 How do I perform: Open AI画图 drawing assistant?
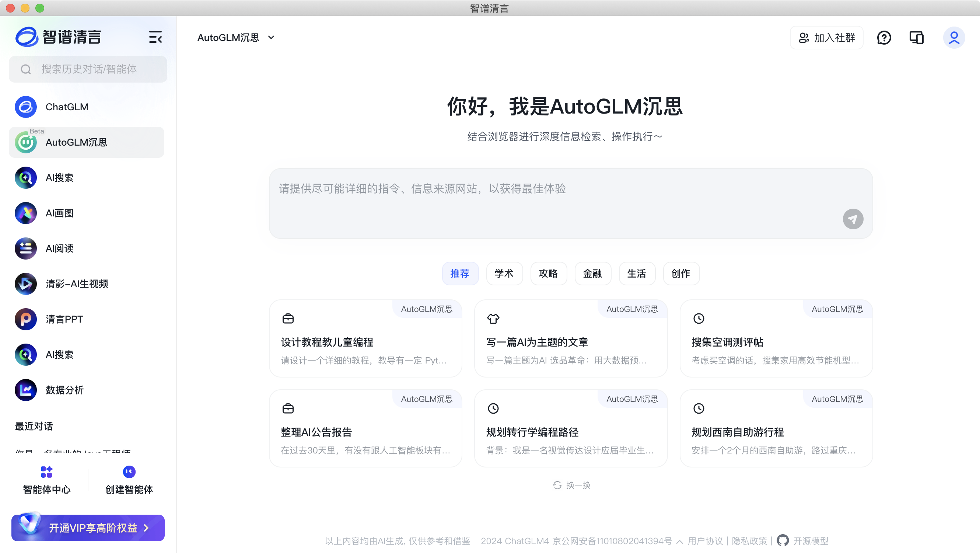[x=59, y=213]
